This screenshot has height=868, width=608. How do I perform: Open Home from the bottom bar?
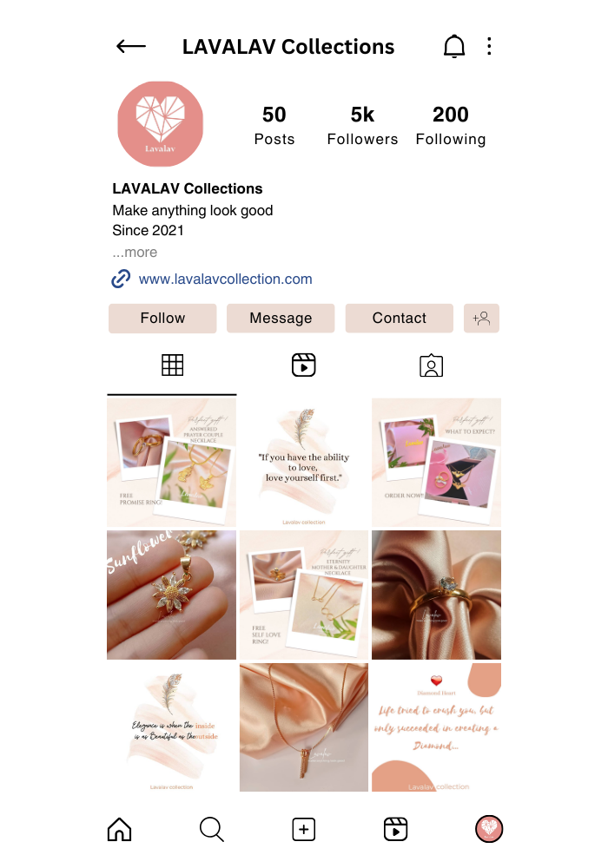[x=120, y=829]
